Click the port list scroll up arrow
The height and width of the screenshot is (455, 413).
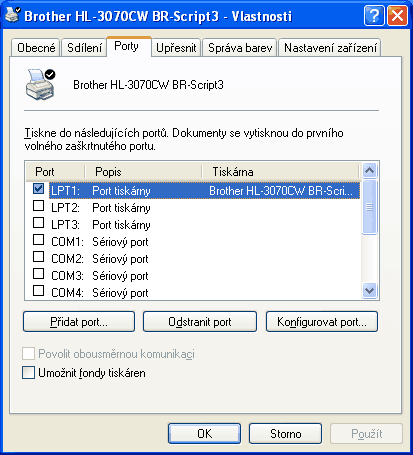coord(369,171)
